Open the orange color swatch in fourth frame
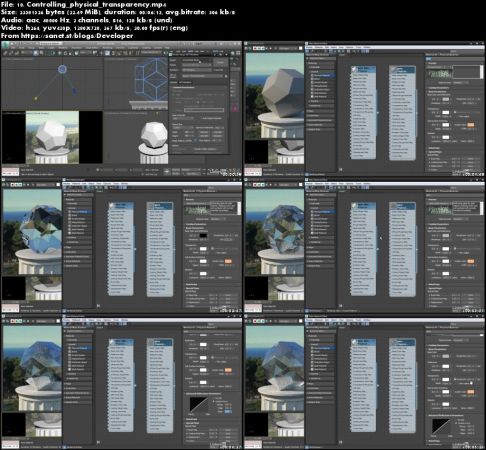The image size is (486, 450). click(x=470, y=261)
